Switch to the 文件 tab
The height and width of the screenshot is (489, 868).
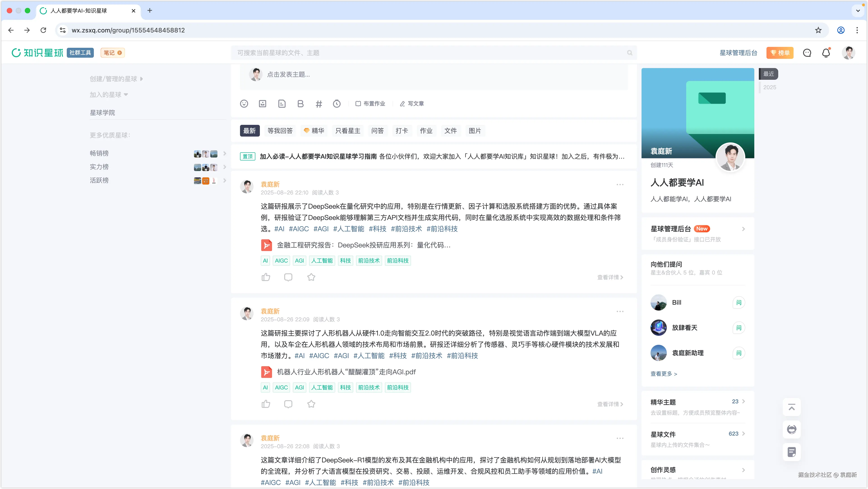coord(450,130)
